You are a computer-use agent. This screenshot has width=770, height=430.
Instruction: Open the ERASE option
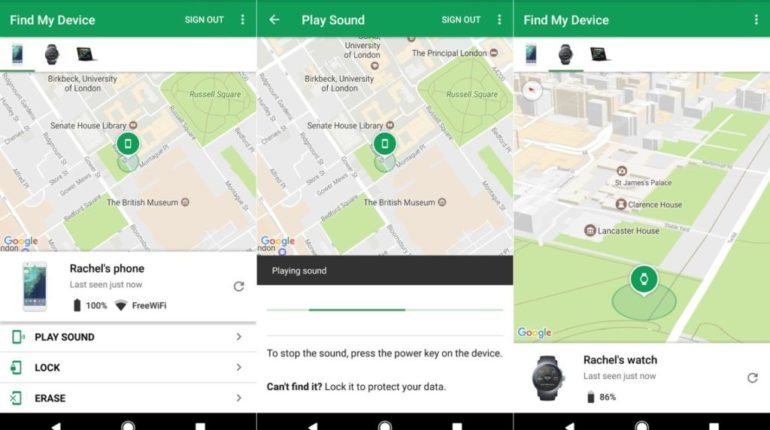pos(128,398)
